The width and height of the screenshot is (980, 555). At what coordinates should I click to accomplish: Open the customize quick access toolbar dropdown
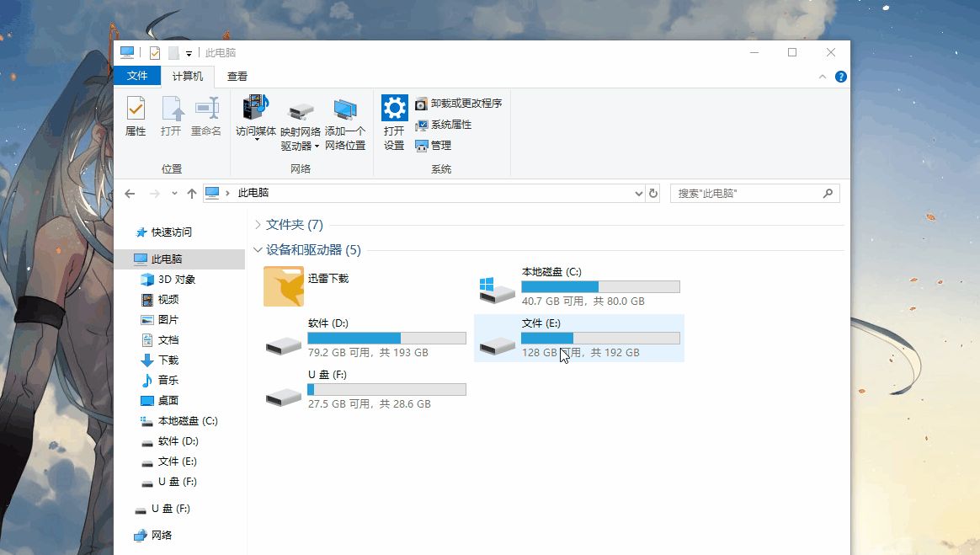[x=189, y=54]
